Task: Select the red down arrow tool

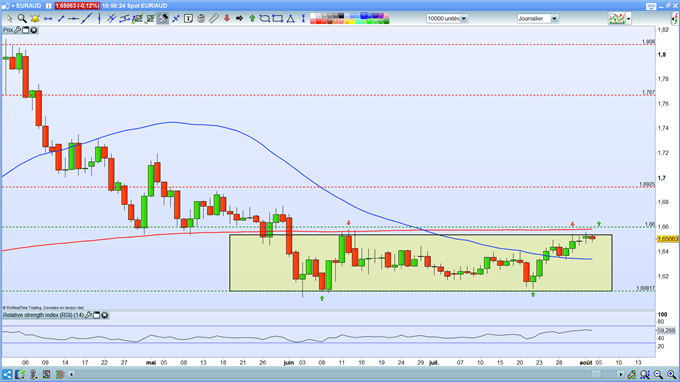Action: [x=226, y=19]
